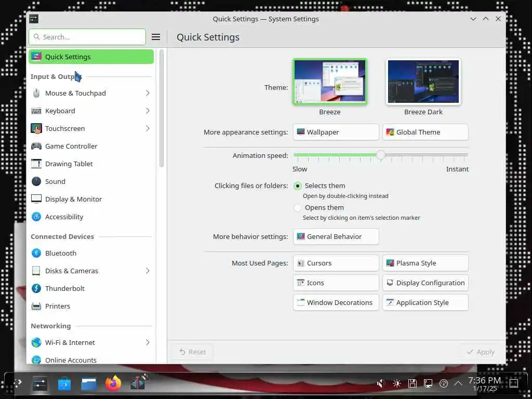Open the Global Theme button
The width and height of the screenshot is (532, 399).
coord(425,132)
